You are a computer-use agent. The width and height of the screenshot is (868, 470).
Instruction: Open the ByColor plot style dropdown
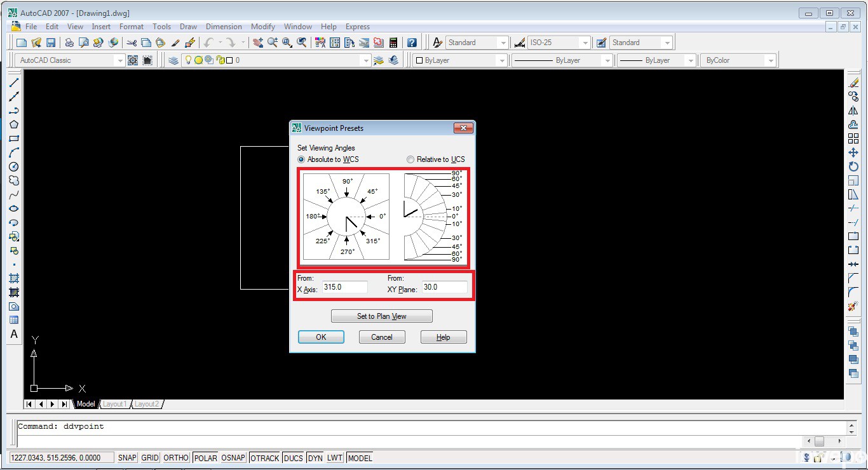tap(770, 60)
